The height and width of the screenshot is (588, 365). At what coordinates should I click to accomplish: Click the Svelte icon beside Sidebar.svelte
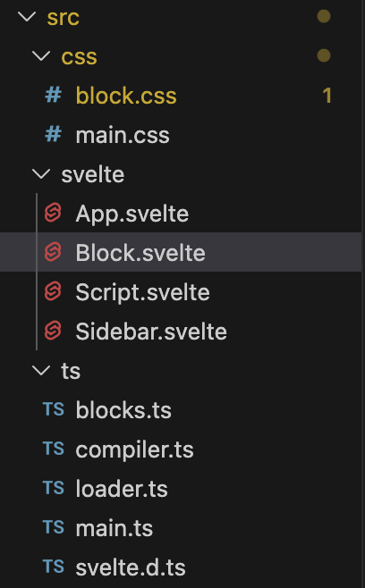point(53,331)
